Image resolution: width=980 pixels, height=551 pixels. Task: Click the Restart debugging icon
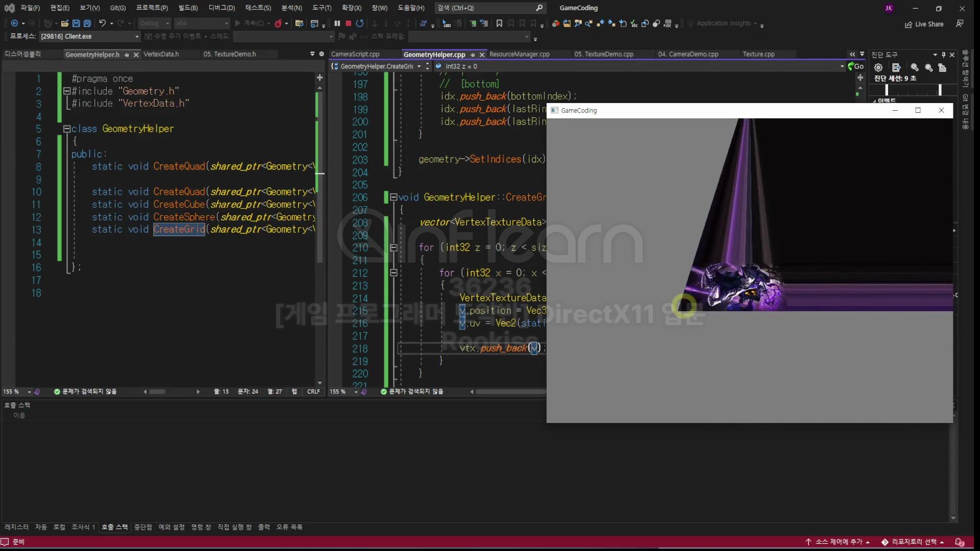coord(360,23)
